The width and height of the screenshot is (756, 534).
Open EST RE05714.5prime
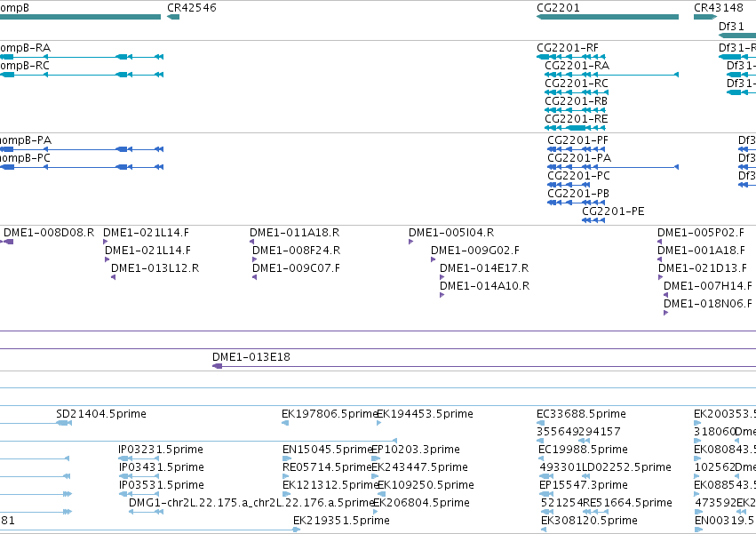pyautogui.click(x=327, y=468)
